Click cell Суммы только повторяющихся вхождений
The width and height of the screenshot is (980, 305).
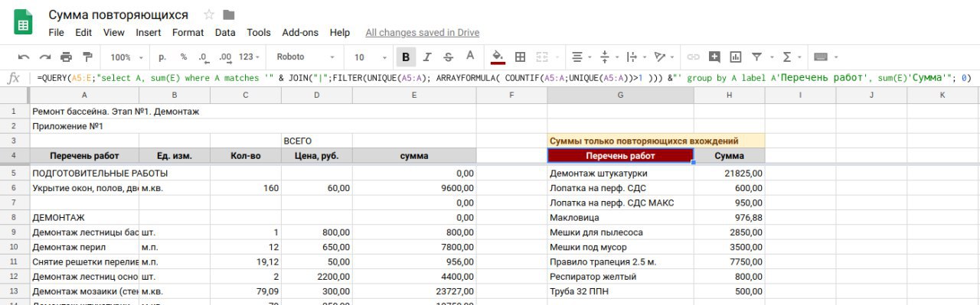656,141
